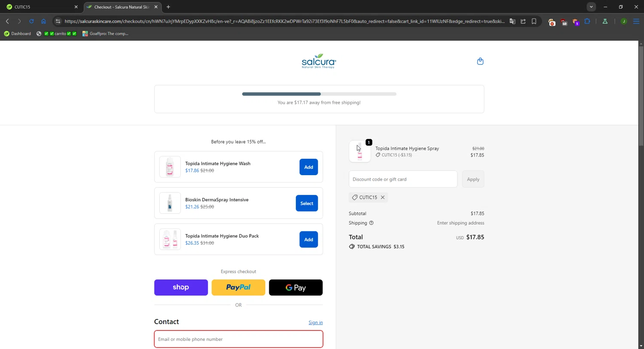Click the CUTIC15 applied code tag

368,197
